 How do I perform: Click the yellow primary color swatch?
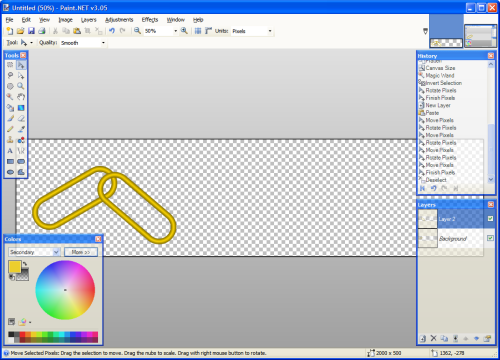point(15,267)
